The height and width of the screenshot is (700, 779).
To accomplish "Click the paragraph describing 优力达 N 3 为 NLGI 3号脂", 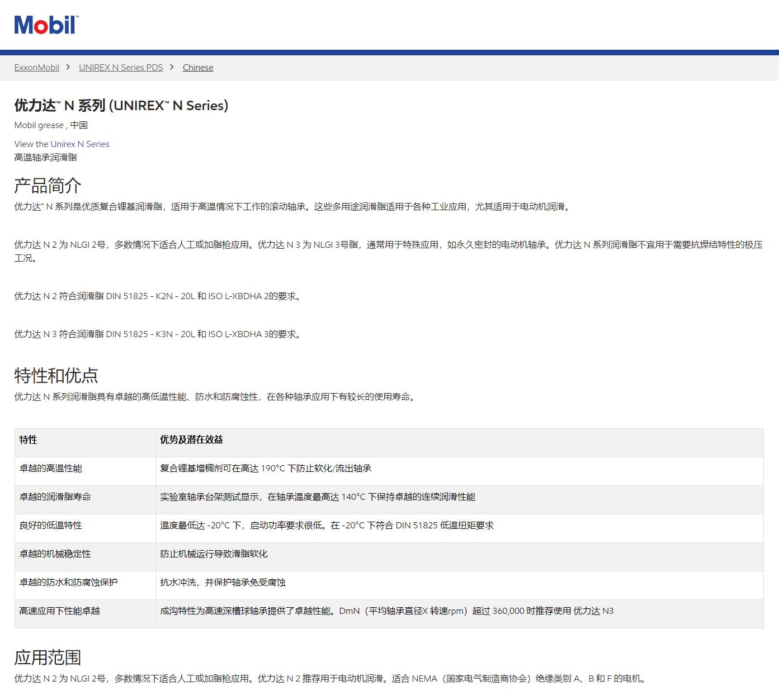I will [389, 252].
